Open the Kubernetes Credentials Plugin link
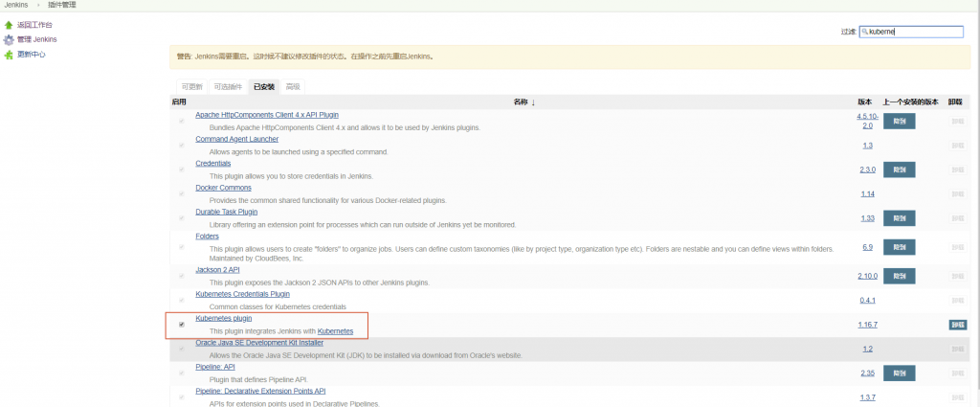This screenshot has height=407, width=980. coord(242,294)
